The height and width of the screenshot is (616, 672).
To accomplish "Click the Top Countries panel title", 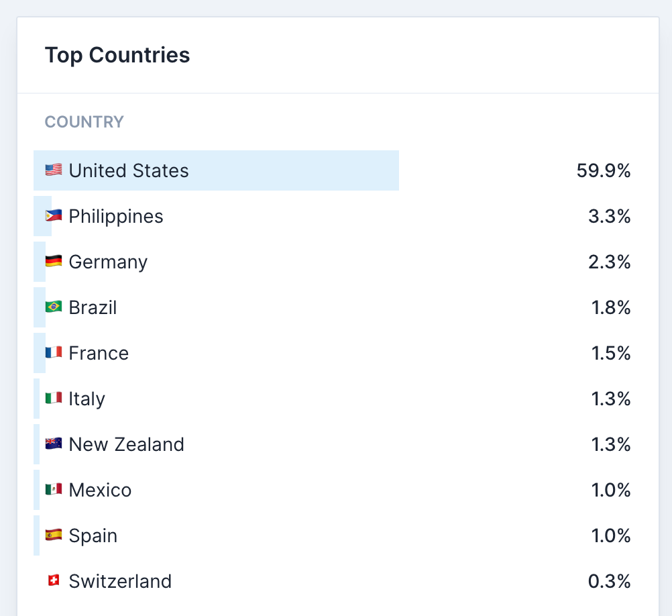I will (117, 55).
